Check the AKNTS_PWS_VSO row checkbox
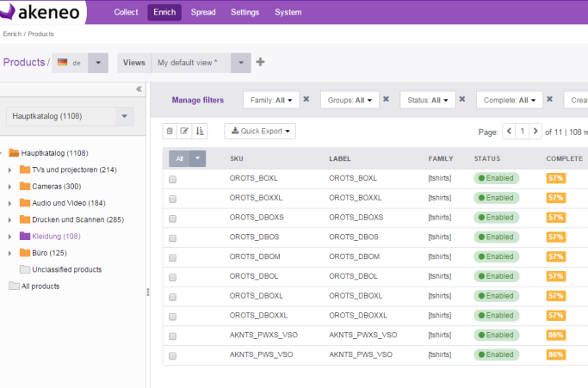Image resolution: width=588 pixels, height=388 pixels. coord(172,355)
